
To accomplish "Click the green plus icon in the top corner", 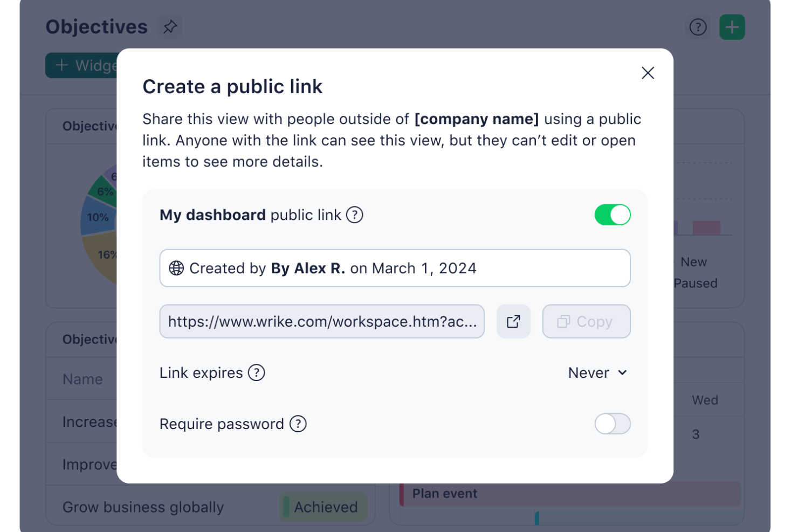I will [732, 26].
